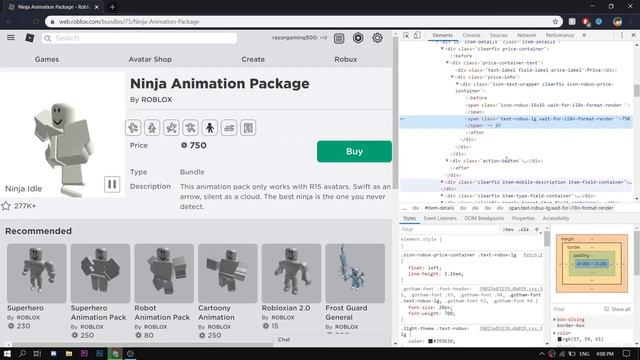Click the color swatch next to #393b3d

430,341
